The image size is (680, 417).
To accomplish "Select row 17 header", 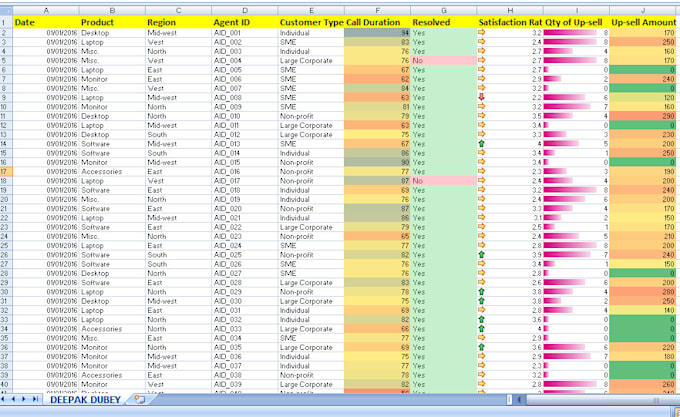I will pyautogui.click(x=6, y=171).
